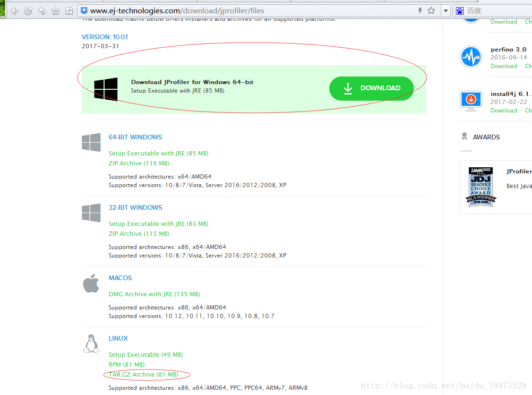Open 32-bit Setup Executable with JRE (83 MB)
This screenshot has height=395, width=532.
point(158,224)
